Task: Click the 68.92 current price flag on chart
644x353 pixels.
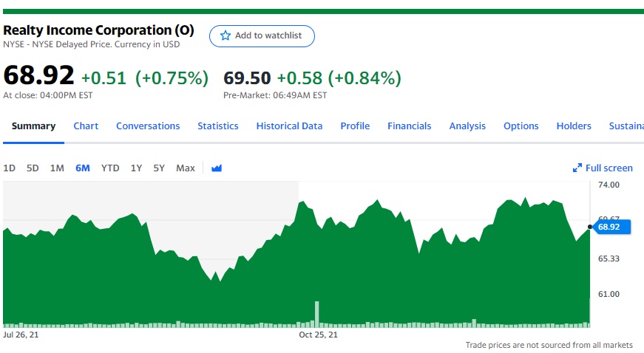Action: coord(611,227)
